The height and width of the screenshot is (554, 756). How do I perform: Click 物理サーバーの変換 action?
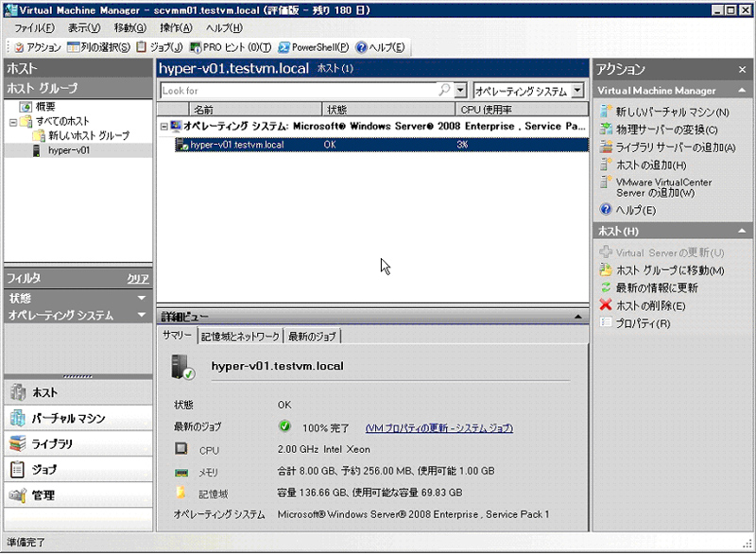659,130
